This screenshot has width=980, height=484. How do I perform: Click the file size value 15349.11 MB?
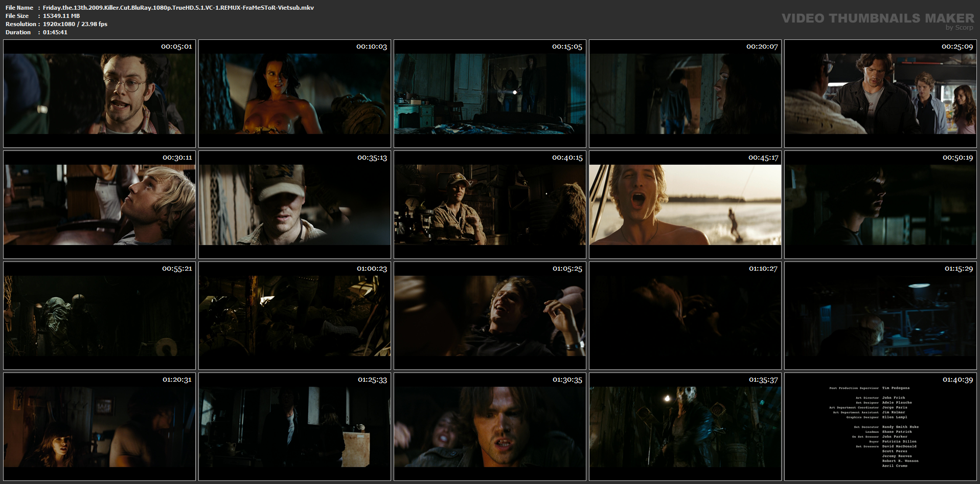coord(61,16)
